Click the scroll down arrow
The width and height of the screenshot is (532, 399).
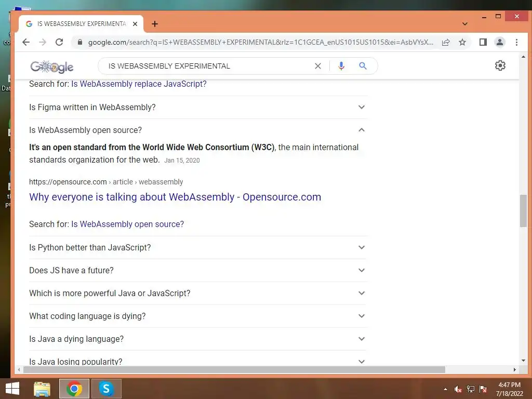(523, 361)
